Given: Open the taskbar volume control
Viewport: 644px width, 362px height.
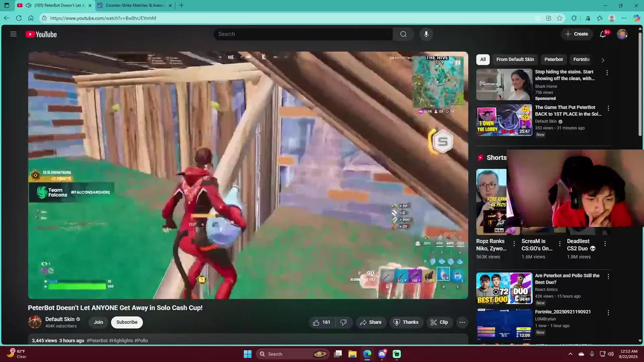Looking at the screenshot, I should click(611, 354).
